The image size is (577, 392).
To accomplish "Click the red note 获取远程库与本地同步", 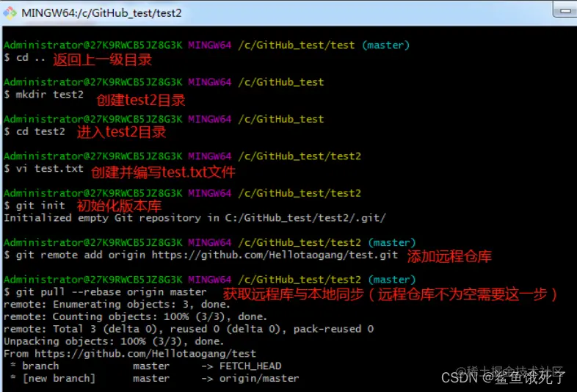I will click(390, 294).
